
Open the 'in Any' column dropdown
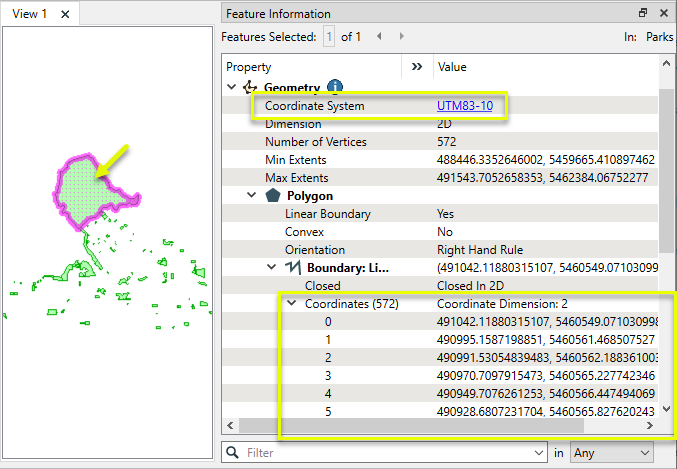(611, 453)
